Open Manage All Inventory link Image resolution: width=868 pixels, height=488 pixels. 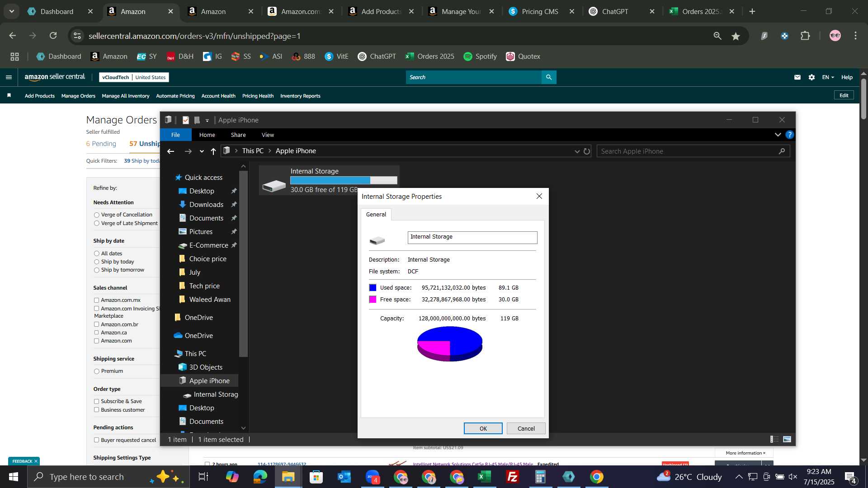pos(125,96)
